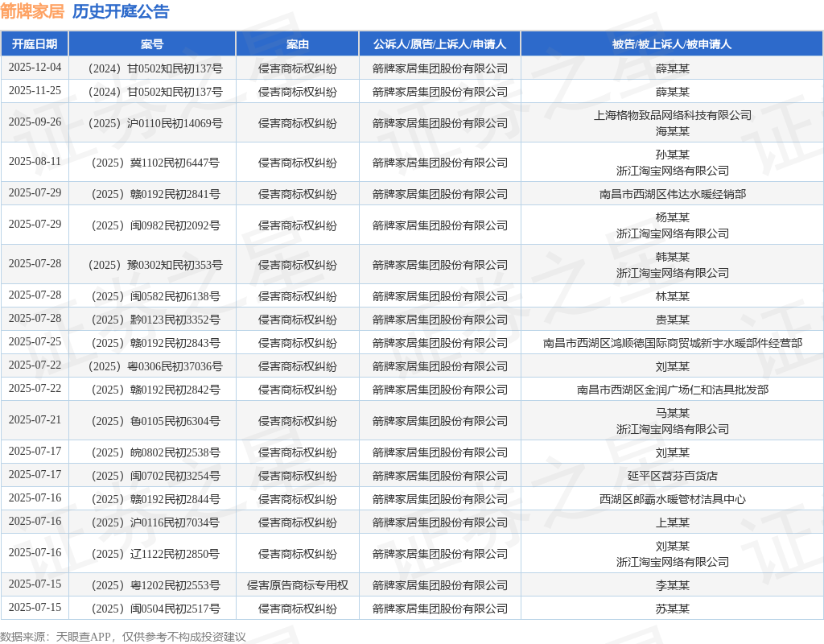The image size is (824, 644).
Task: Select the 案由 column header
Action: [x=298, y=44]
